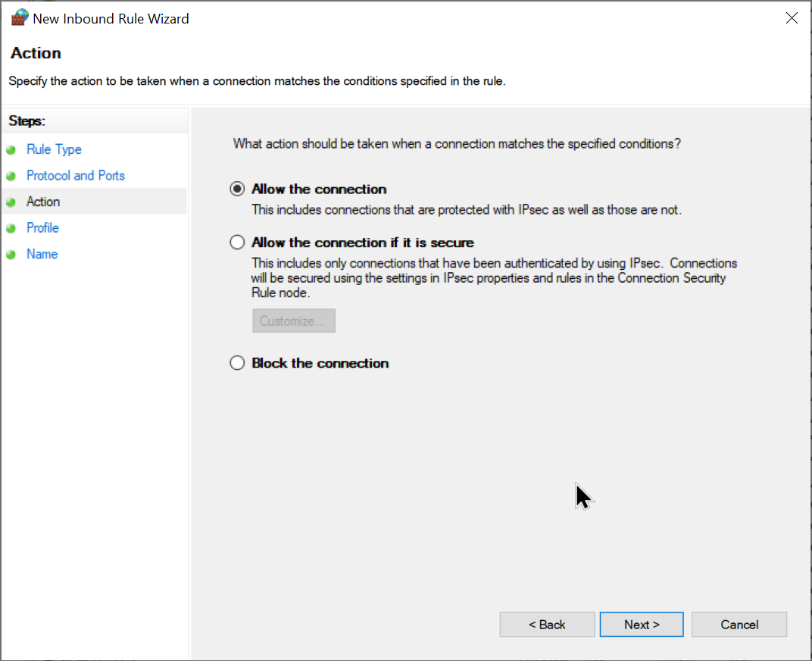Select the Allow the connection option
The width and height of the screenshot is (812, 661).
click(x=237, y=189)
